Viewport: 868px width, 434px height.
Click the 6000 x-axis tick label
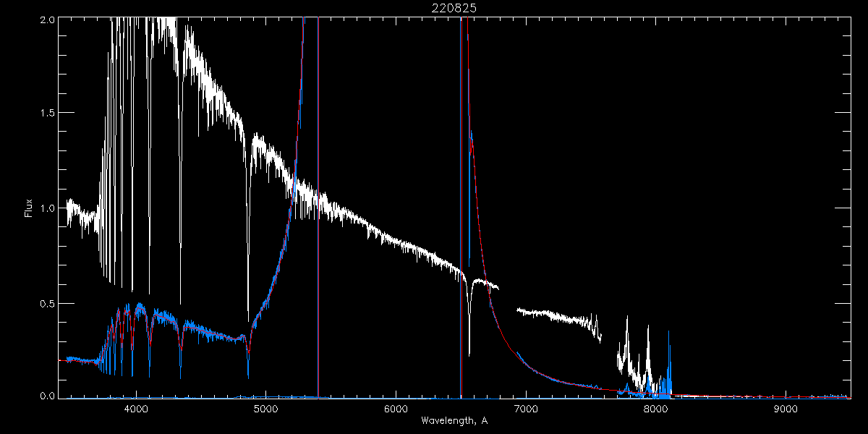396,408
